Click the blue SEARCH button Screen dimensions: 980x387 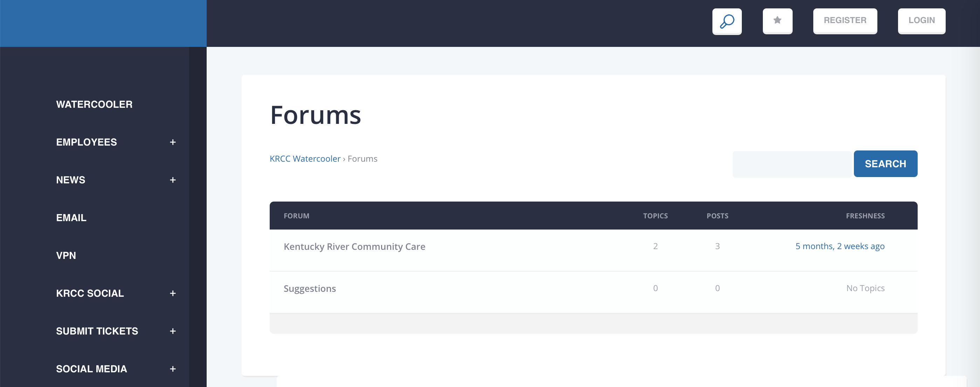(885, 164)
